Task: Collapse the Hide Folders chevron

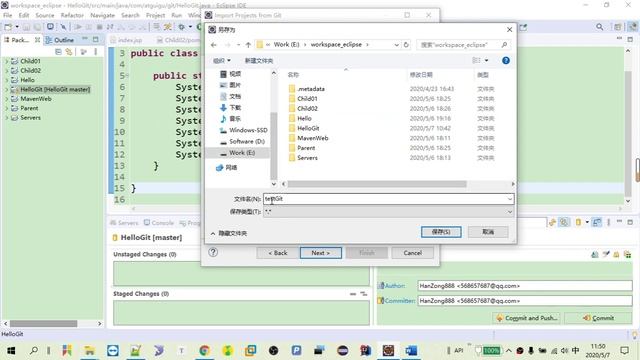Action: (x=213, y=233)
